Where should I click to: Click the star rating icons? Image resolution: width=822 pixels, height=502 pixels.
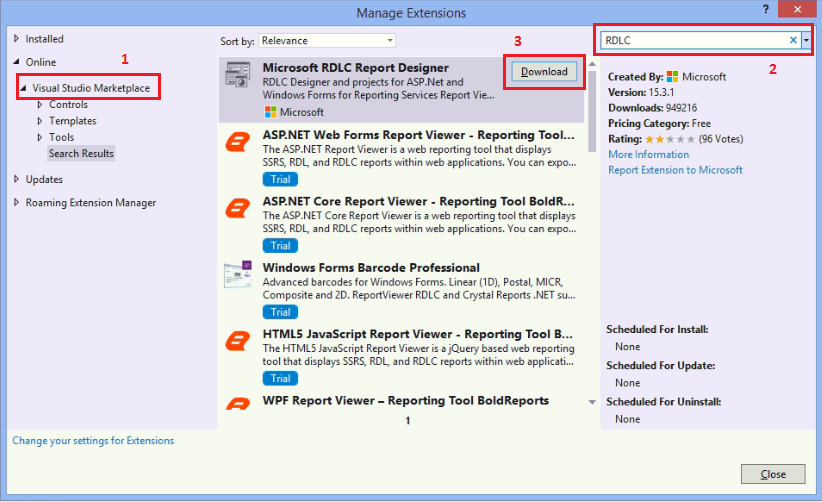670,139
